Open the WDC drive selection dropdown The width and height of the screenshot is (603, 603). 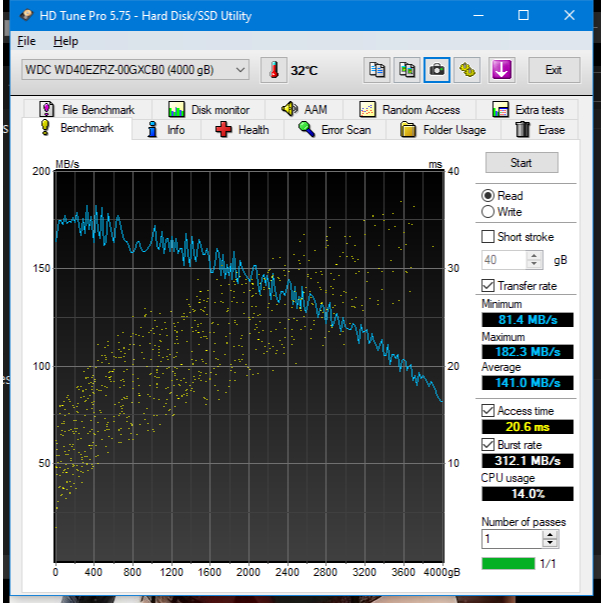tap(134, 69)
